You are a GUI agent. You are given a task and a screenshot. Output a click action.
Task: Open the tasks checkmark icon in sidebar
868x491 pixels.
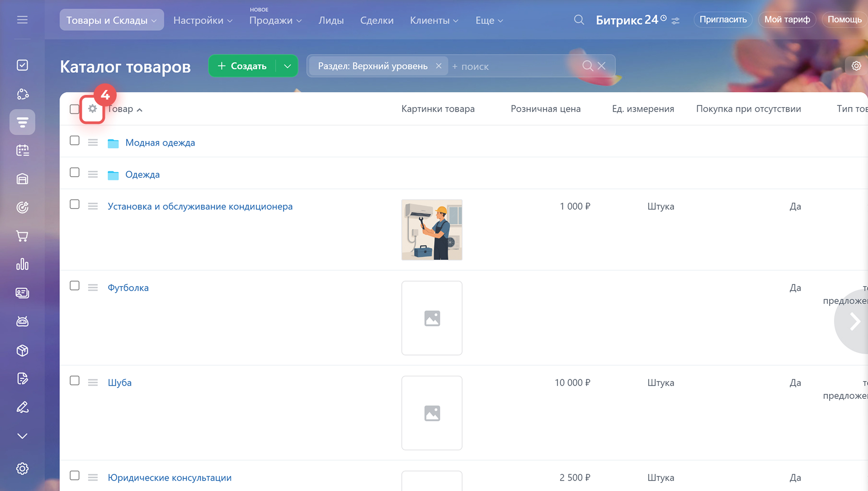tap(22, 65)
